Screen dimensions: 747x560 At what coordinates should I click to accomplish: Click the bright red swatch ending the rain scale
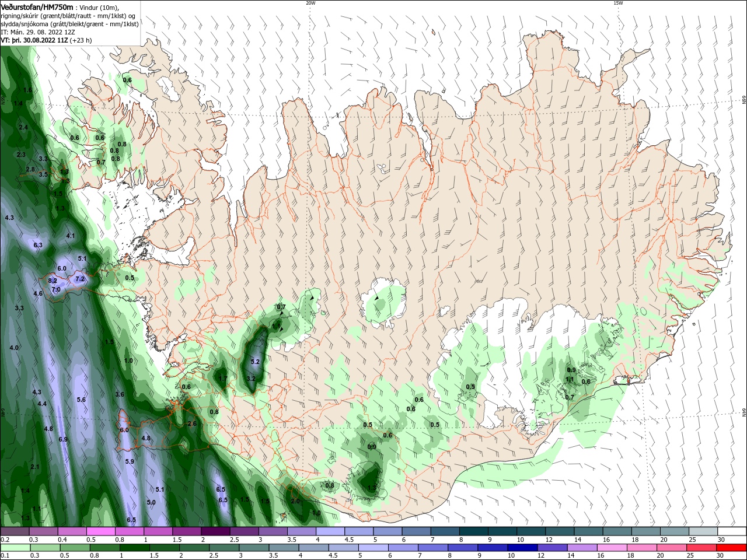(731, 548)
